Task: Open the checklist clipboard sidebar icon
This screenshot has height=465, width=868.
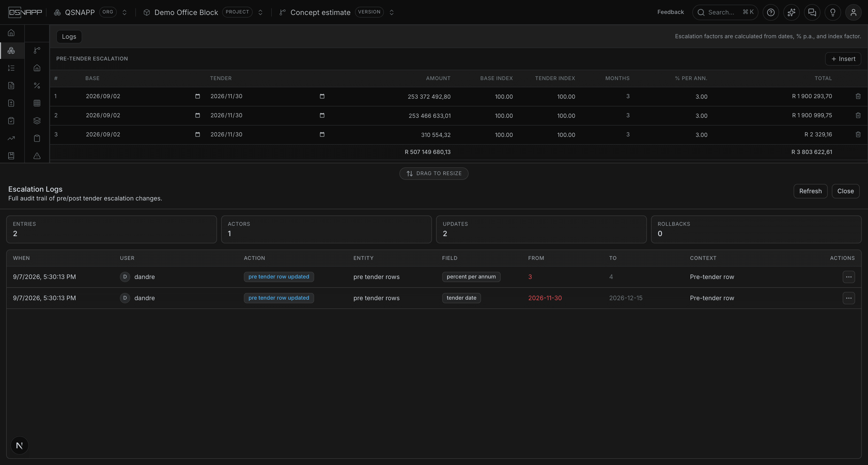Action: 11,121
